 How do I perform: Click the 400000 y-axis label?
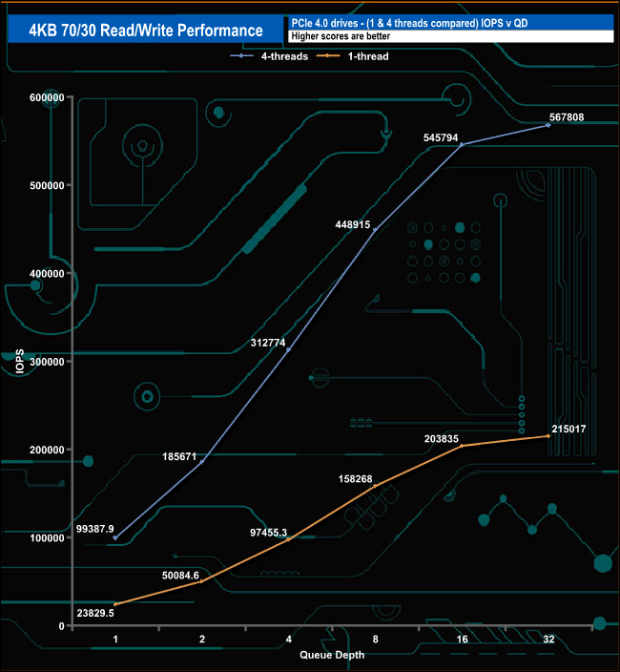[47, 273]
